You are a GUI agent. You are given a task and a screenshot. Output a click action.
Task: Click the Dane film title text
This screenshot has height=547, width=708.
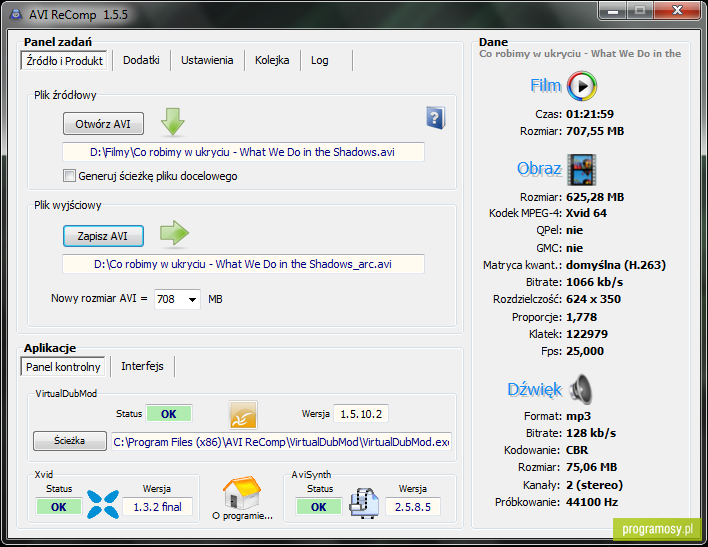point(580,54)
